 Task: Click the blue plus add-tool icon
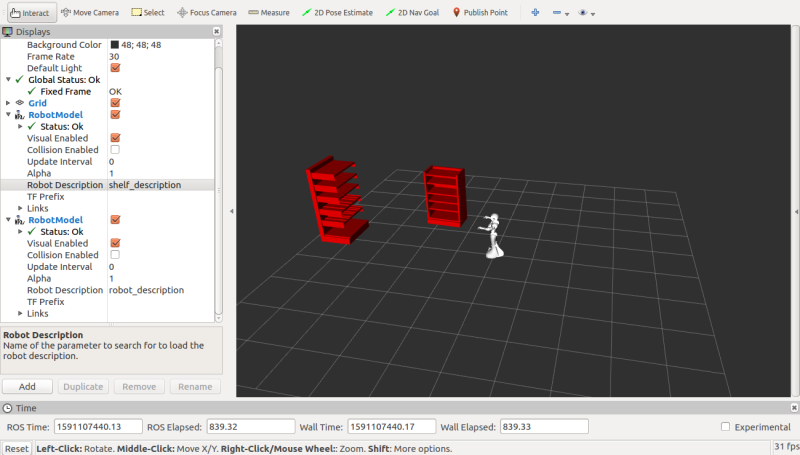coord(535,13)
